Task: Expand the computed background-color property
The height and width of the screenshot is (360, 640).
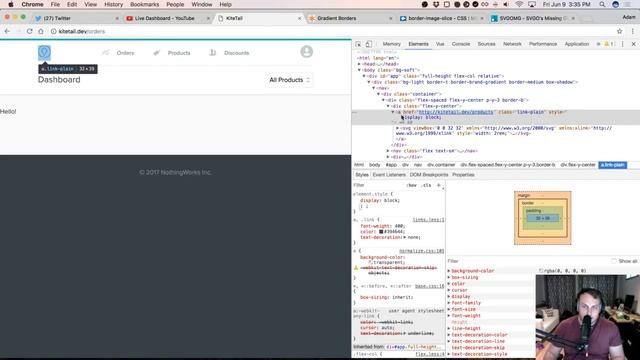Action: tap(449, 271)
